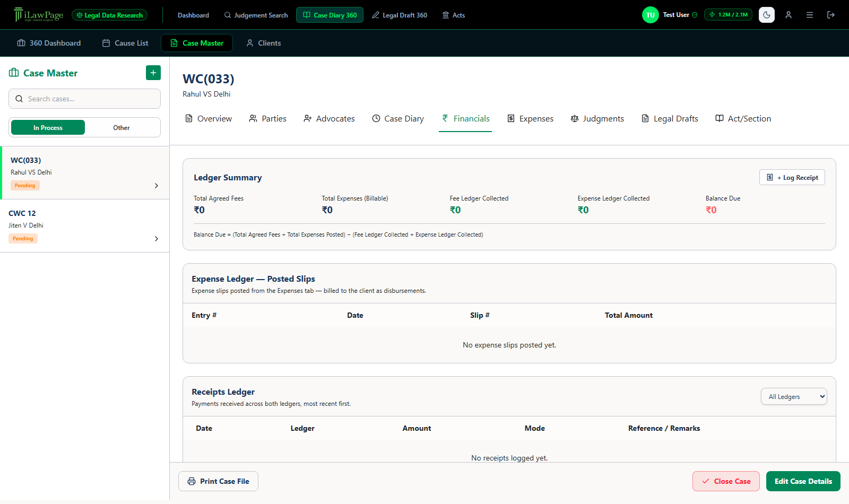Click the + Log Receipt button
Viewport: 849px width, 504px height.
tap(792, 177)
